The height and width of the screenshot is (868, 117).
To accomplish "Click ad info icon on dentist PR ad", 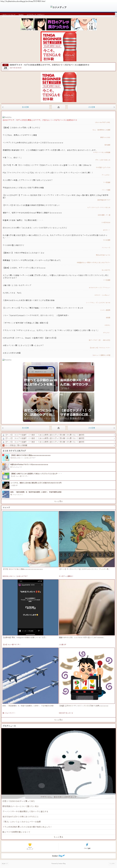I will coord(92,364).
